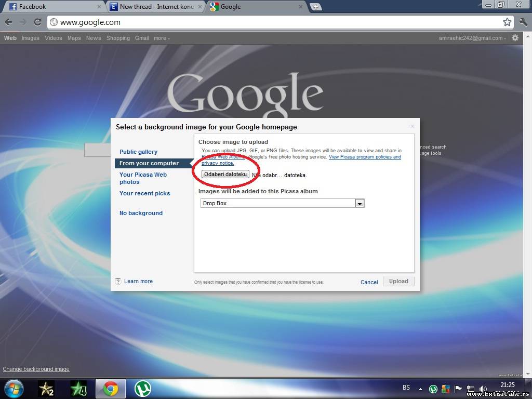
Task: Switch to the Facebook tab
Action: point(52,7)
